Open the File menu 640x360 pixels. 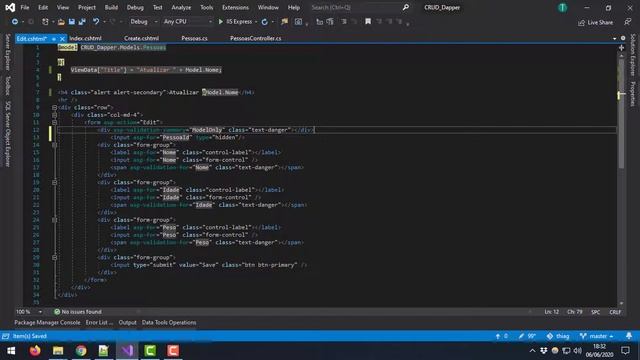tap(24, 7)
